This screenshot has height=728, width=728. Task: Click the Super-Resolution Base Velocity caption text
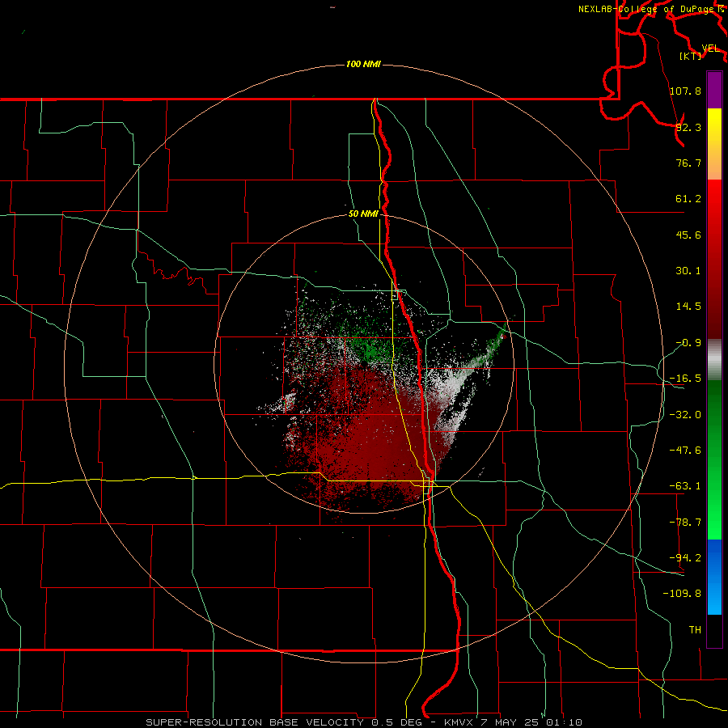363,722
